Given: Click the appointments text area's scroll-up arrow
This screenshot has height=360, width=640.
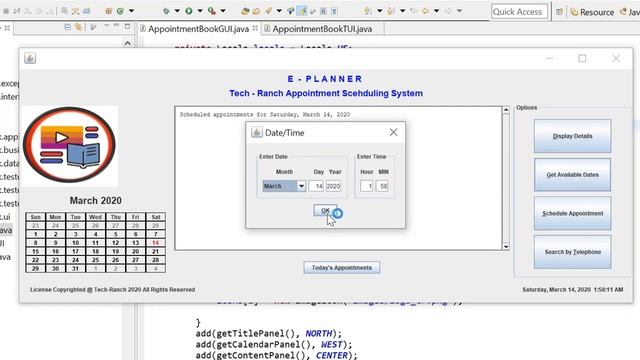Looking at the screenshot, I should [x=506, y=110].
